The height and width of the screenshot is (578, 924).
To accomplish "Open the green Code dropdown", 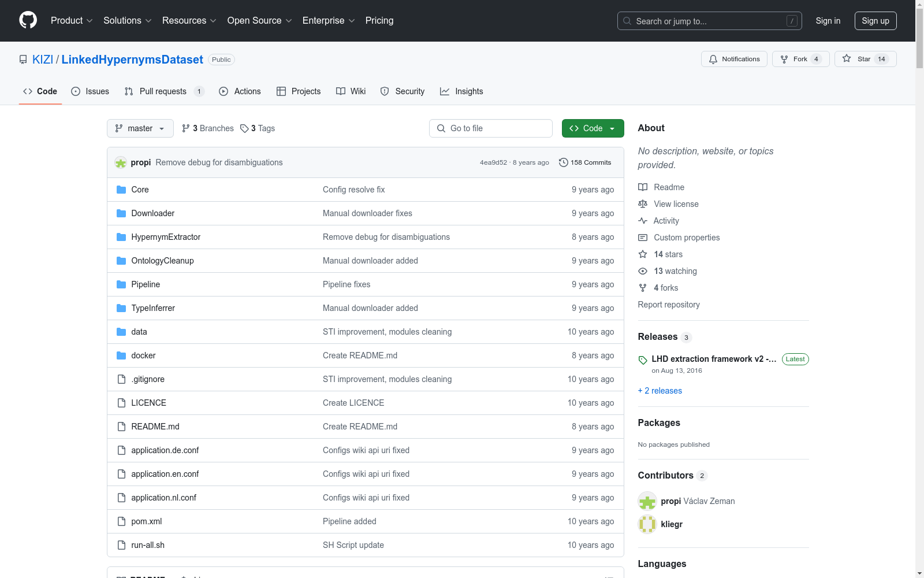I will click(x=593, y=128).
